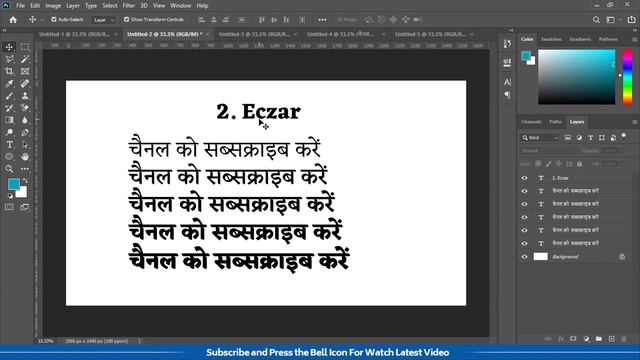The width and height of the screenshot is (640, 360).
Task: Open the Layers panel menu
Action: coord(634,122)
